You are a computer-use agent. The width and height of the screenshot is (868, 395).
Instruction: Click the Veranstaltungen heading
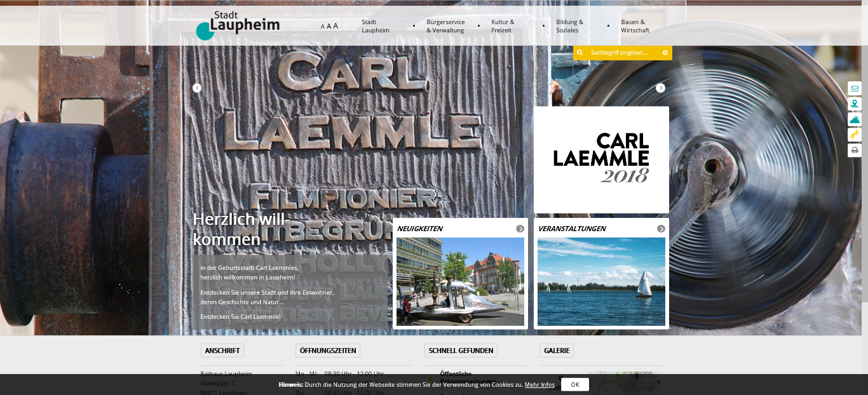[x=572, y=229]
